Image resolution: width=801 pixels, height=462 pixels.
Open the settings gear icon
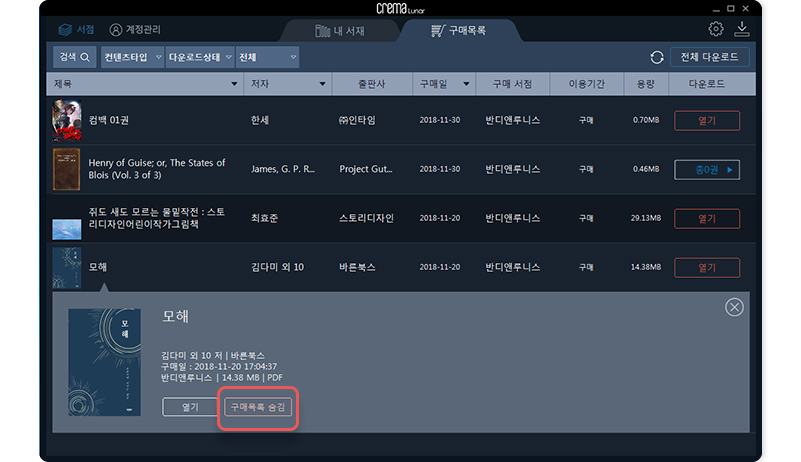[716, 29]
